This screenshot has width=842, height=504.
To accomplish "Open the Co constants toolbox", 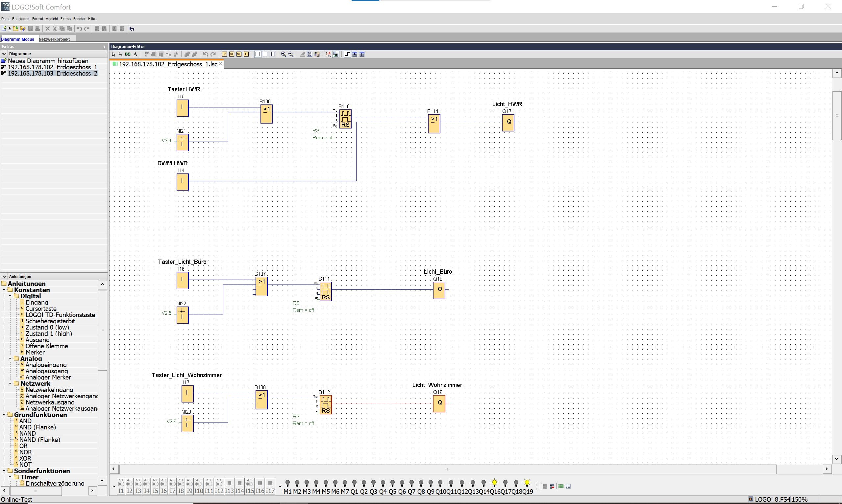I will tap(224, 54).
